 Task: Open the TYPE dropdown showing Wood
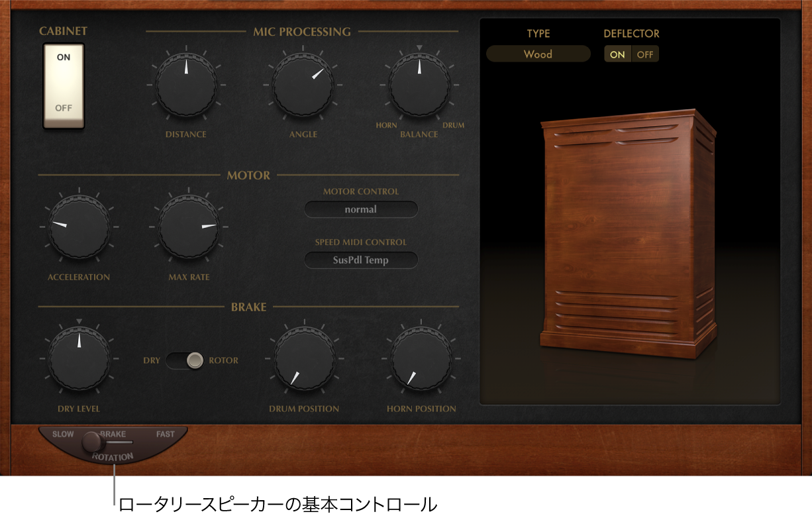(537, 54)
